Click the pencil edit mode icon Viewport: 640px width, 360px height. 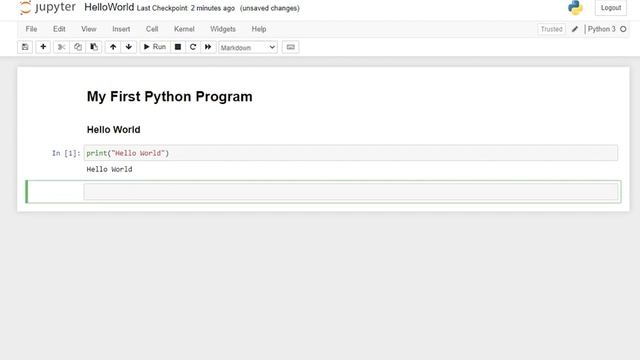point(575,29)
